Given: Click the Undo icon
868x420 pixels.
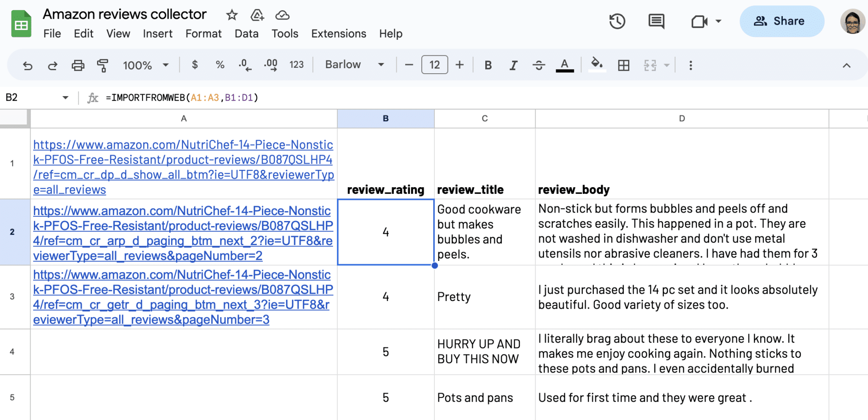Looking at the screenshot, I should pyautogui.click(x=28, y=65).
